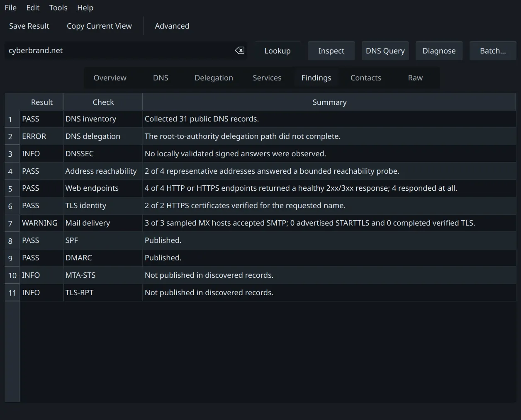Click the Web endpoints cell
521x420 pixels.
click(103, 188)
